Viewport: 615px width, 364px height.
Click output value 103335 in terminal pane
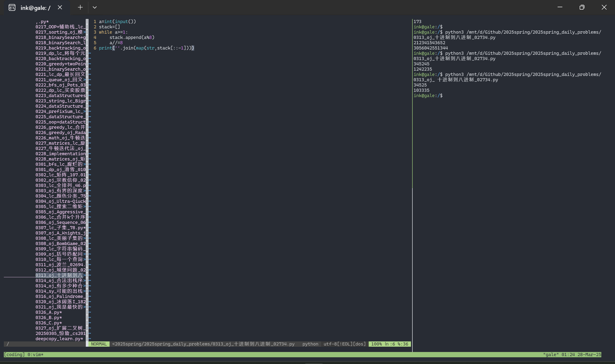[x=422, y=90]
